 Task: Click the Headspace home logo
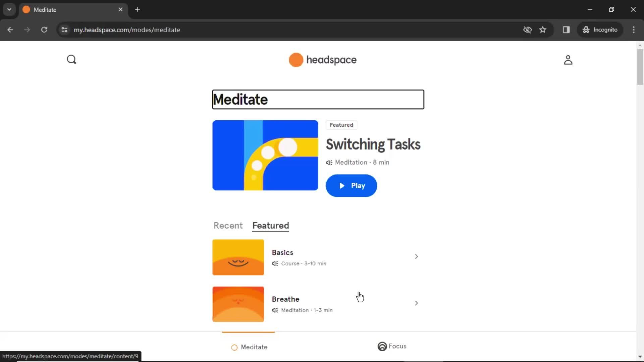tap(322, 59)
